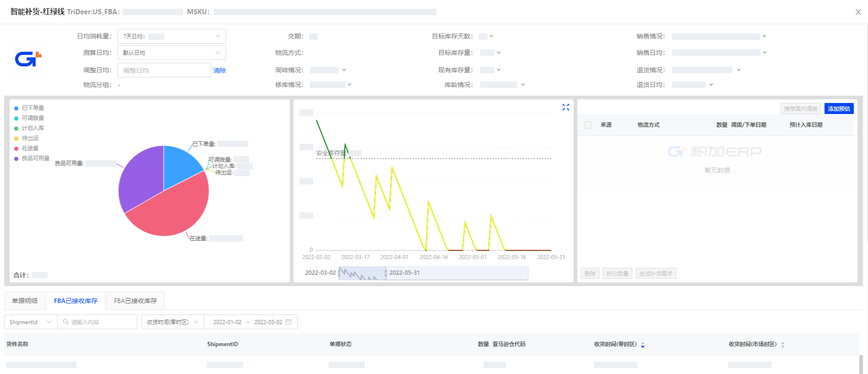
Task: Click the chart date range zoom slider
Action: pos(433,273)
